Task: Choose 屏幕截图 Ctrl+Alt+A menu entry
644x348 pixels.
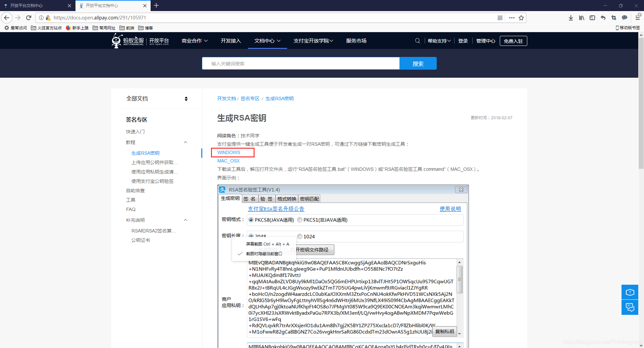Action: click(267, 244)
